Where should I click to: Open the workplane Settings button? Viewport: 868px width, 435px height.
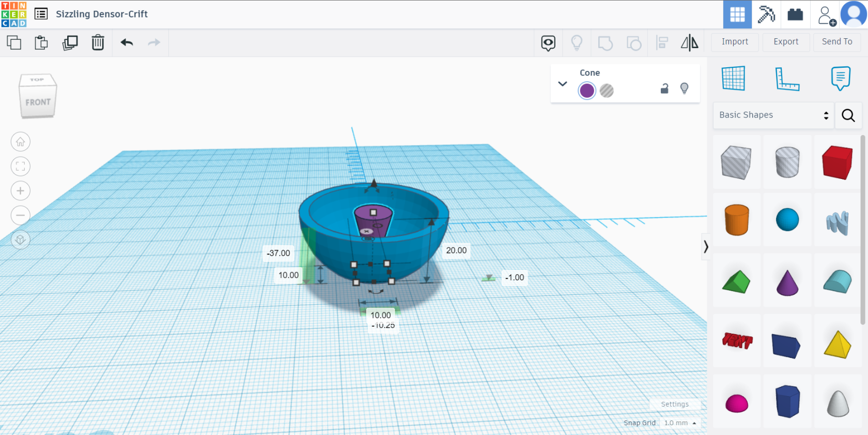[x=675, y=404]
